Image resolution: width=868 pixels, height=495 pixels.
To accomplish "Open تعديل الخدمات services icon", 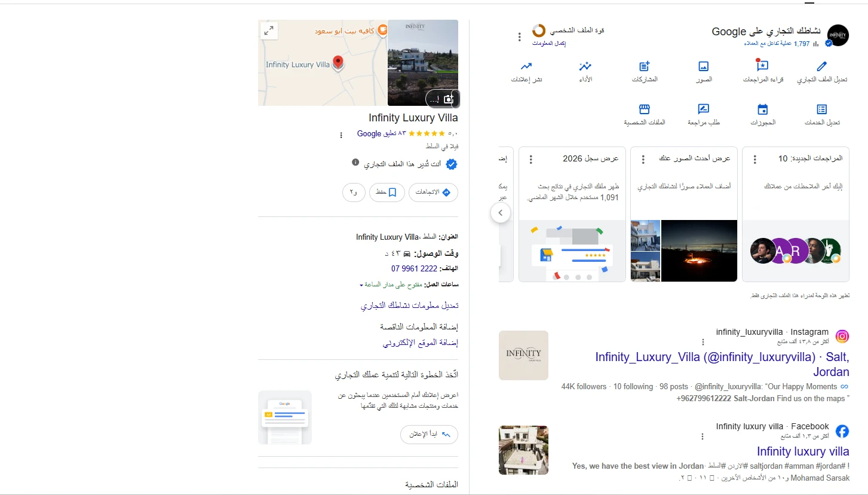I will coord(822,109).
